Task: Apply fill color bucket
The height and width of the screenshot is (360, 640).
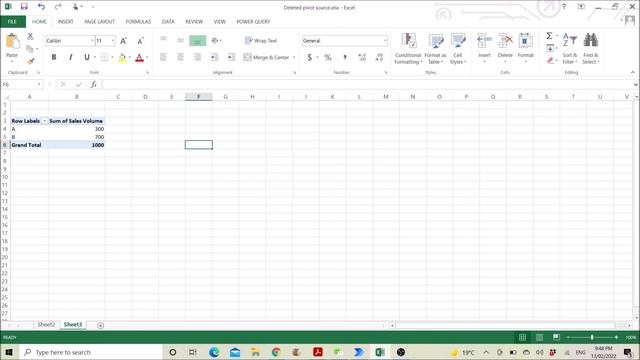Action: [122, 58]
